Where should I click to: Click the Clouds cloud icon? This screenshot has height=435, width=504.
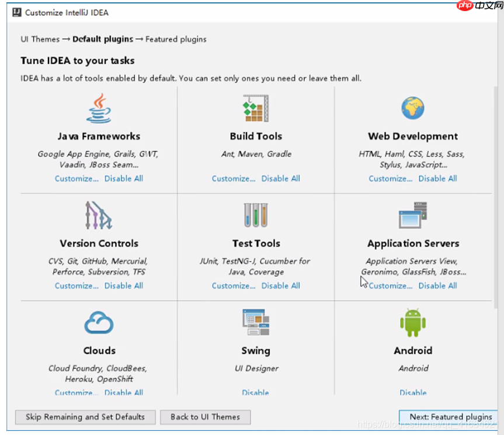coord(99,323)
